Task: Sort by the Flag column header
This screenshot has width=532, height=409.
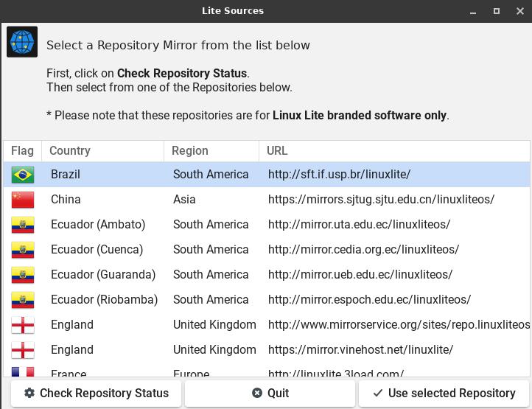Action: (22, 150)
